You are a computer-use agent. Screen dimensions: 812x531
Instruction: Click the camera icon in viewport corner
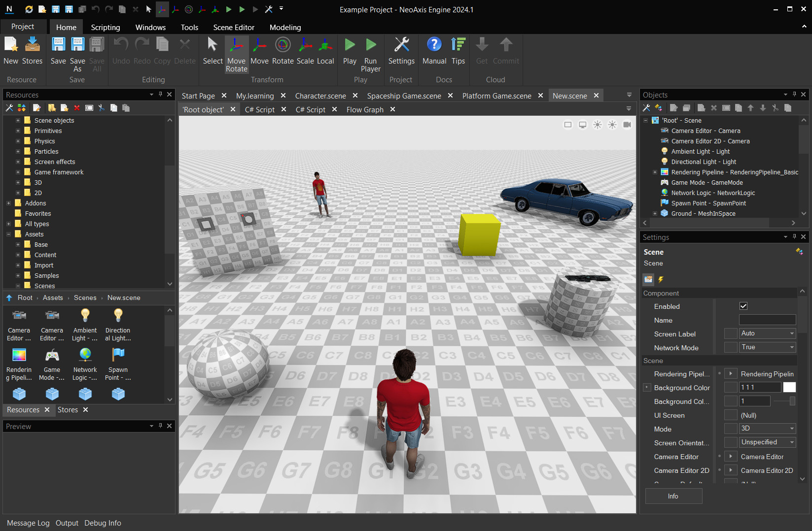coord(627,125)
